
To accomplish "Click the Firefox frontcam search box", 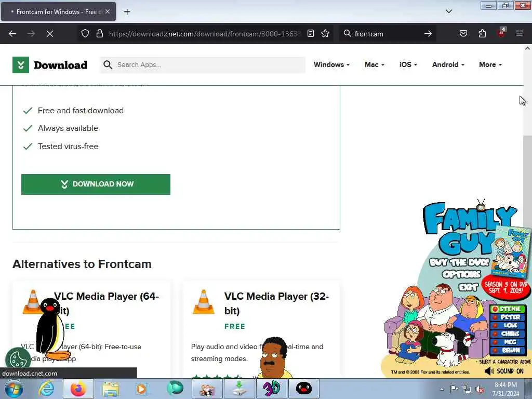I will tap(387, 34).
